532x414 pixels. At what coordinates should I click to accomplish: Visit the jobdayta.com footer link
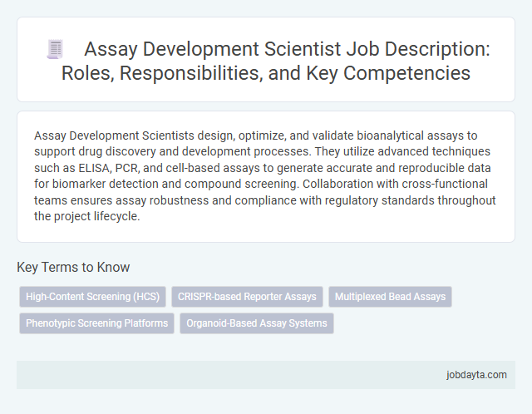[x=476, y=375]
